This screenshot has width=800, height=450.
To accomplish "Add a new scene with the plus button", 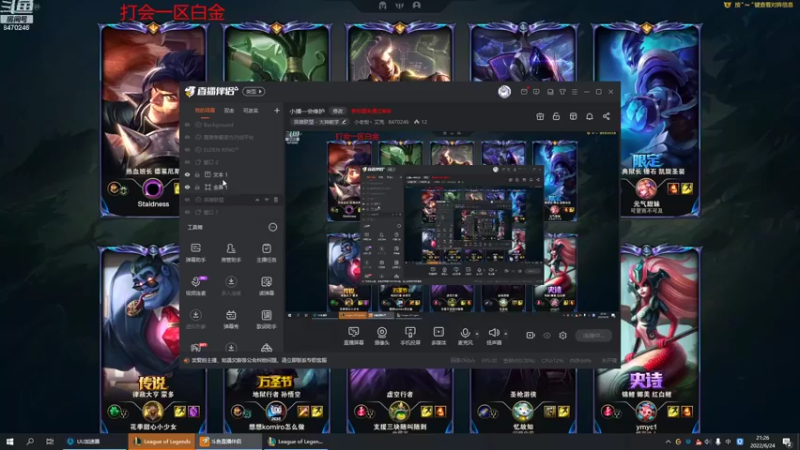I will coord(277,110).
